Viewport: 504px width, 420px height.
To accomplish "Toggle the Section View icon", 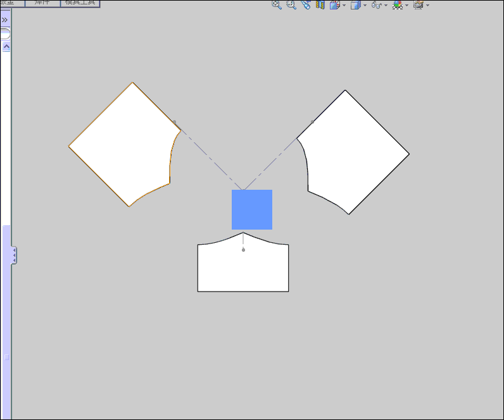I will pyautogui.click(x=320, y=4).
